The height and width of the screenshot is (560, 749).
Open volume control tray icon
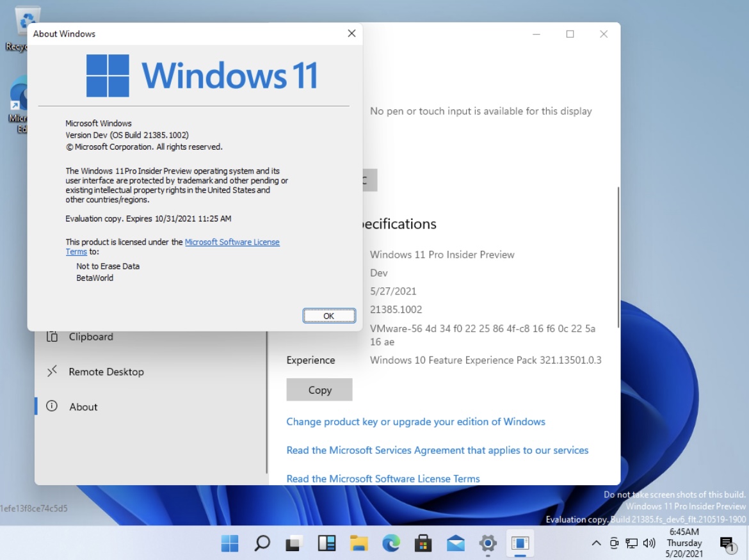(649, 543)
